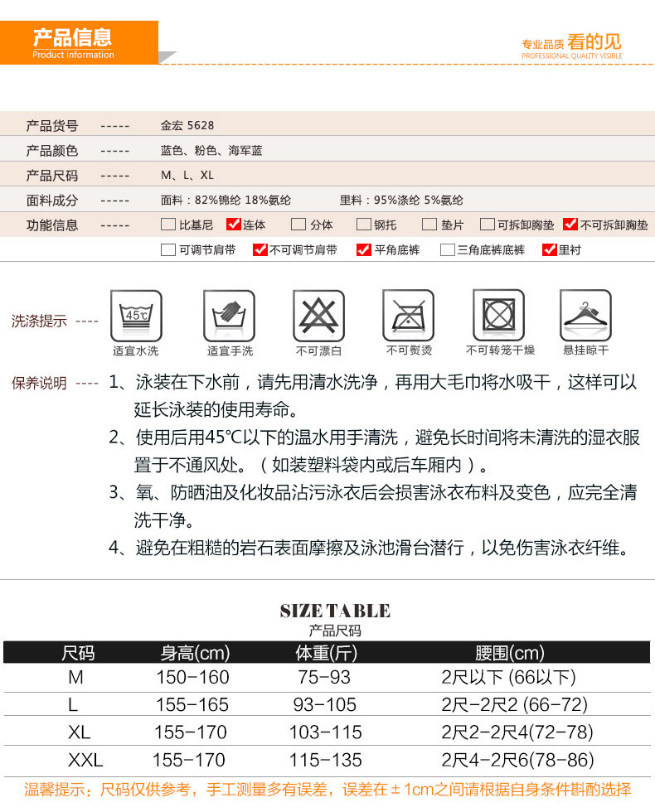
Task: Click the weight cell 75-93
Action: pos(324,678)
